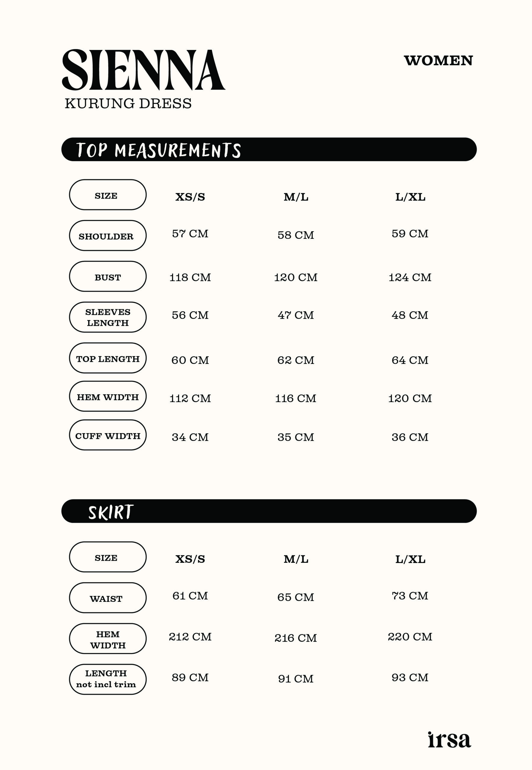
Task: Select the 36 CM cuff width value
Action: (410, 437)
